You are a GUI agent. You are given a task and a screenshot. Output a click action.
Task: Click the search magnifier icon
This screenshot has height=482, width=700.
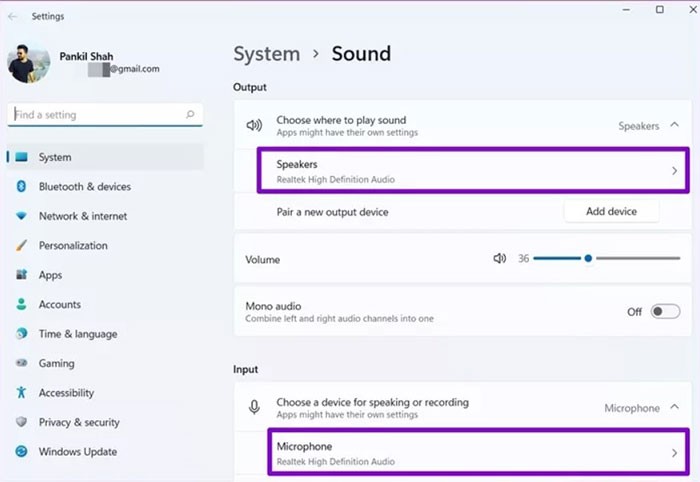coord(190,115)
